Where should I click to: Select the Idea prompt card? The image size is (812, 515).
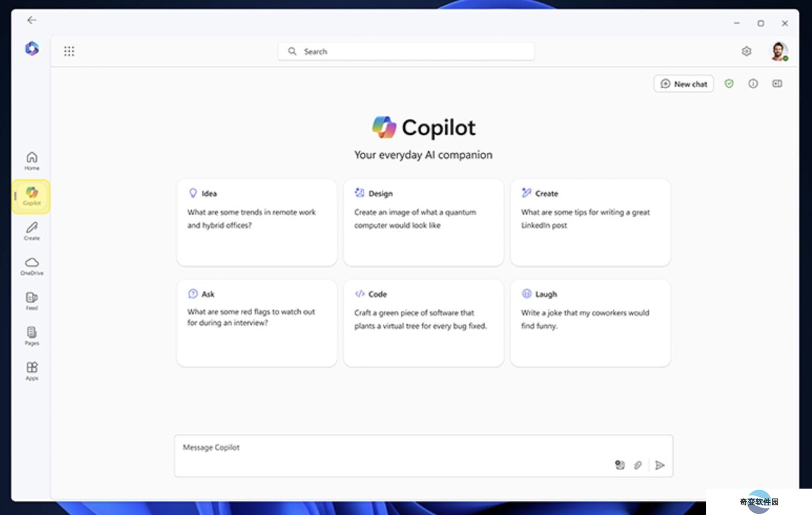(256, 222)
